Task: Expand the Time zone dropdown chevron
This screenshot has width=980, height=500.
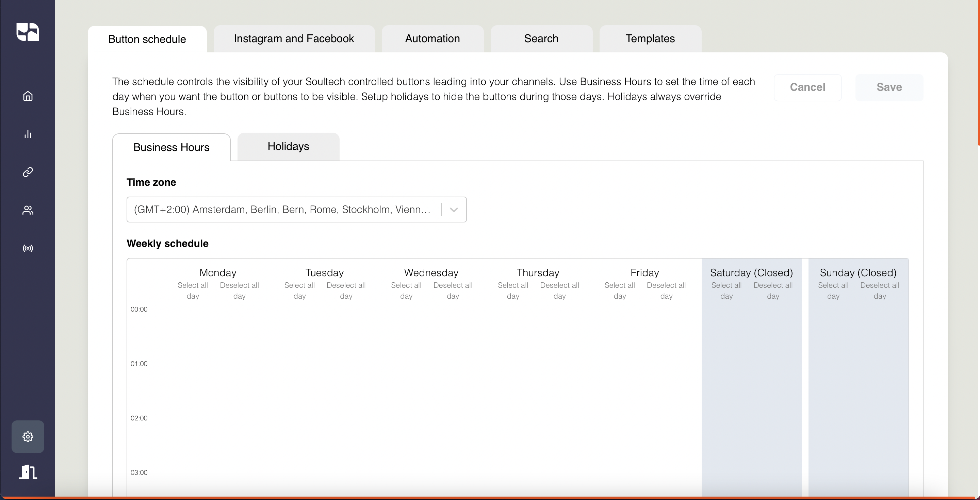Action: click(454, 210)
